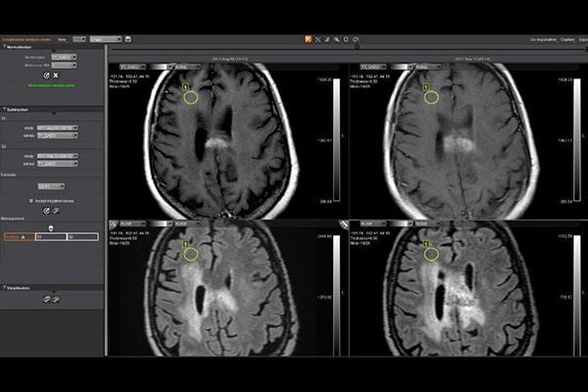Click the S1 column header in the Management table

pyautogui.click(x=51, y=237)
